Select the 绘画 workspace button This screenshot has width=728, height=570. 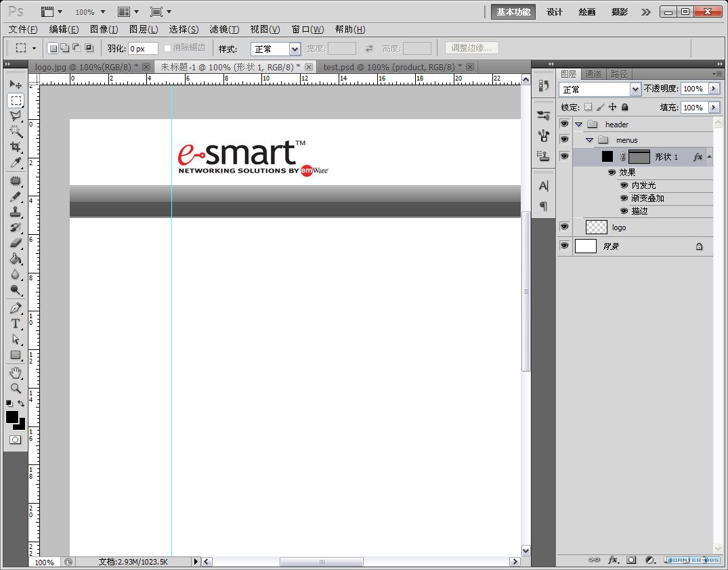click(587, 12)
